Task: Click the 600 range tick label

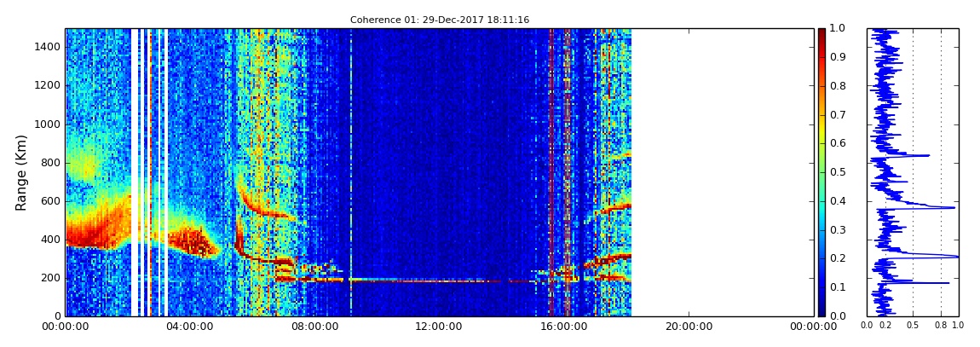Action: pyautogui.click(x=50, y=200)
